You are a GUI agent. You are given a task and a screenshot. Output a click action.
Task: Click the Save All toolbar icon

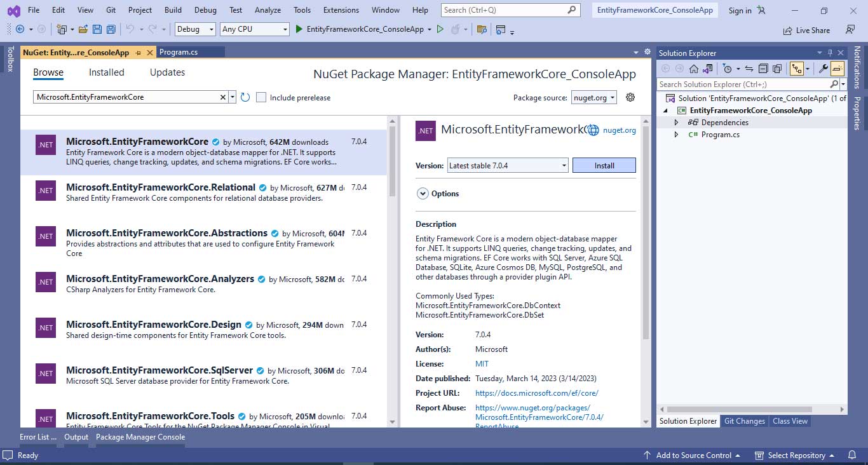[x=110, y=29]
